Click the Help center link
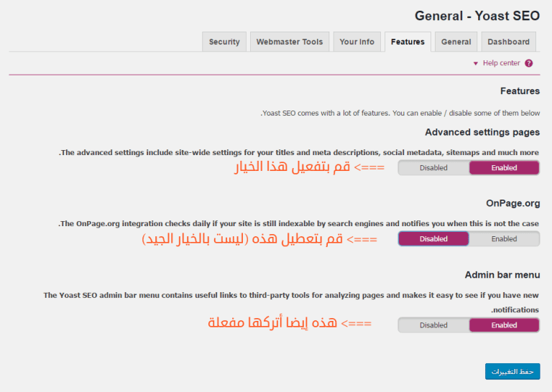This screenshot has width=552, height=392. [x=501, y=63]
